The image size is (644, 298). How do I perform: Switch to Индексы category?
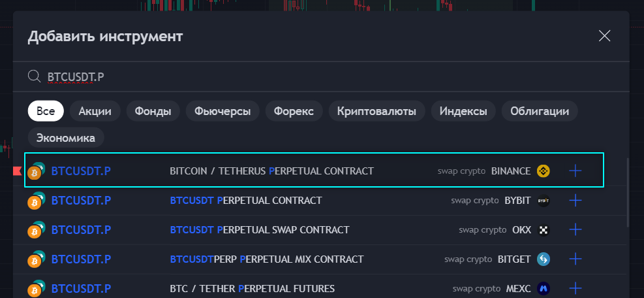(463, 111)
